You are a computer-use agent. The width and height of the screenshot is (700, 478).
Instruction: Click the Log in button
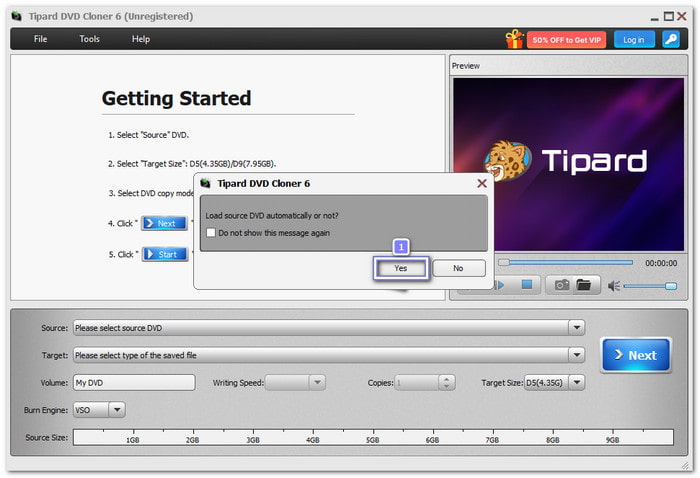click(634, 40)
